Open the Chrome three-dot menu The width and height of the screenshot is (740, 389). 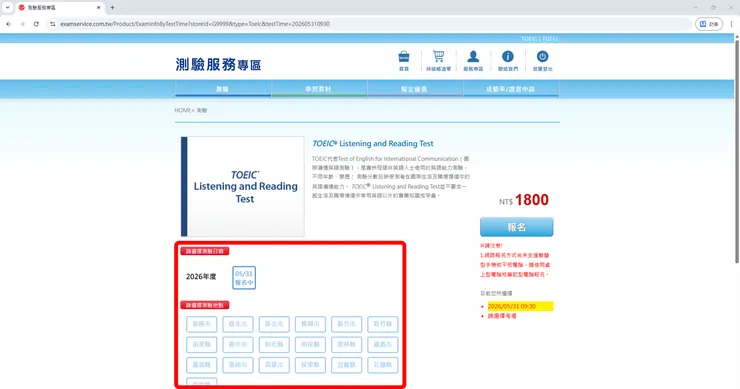click(731, 24)
